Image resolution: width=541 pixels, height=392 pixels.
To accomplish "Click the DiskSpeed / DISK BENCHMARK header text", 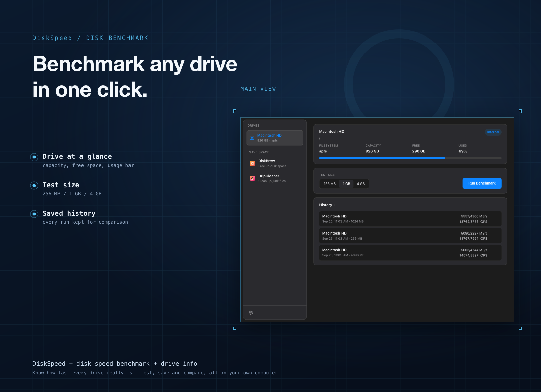I will 90,38.
